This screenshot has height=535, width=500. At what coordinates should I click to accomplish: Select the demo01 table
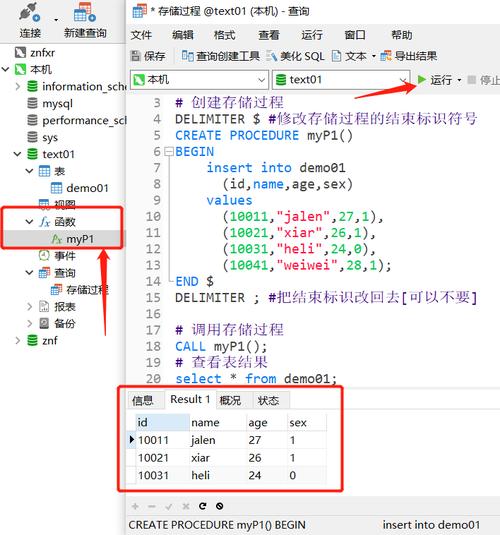[x=80, y=188]
